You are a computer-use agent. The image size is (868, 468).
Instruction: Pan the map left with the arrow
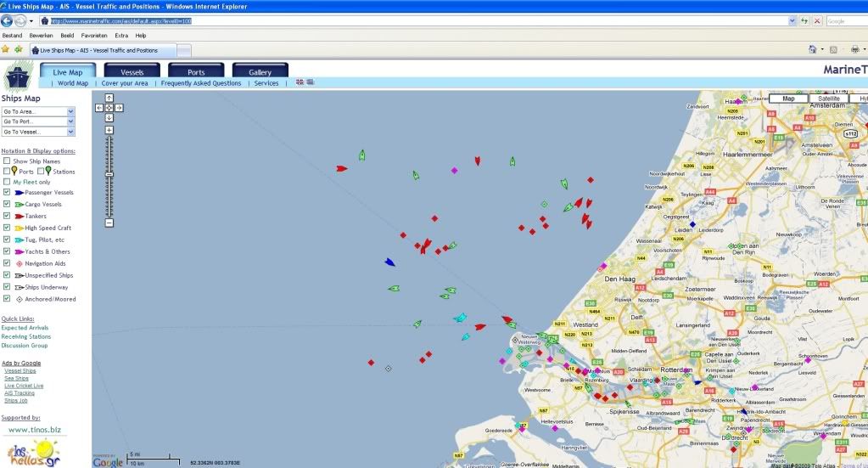click(x=99, y=108)
